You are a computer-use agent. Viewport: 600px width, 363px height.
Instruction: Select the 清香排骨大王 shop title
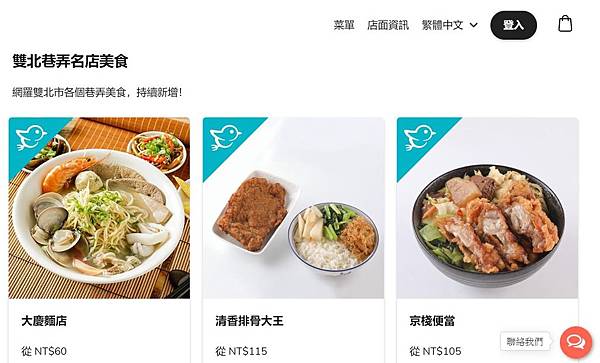tap(249, 321)
